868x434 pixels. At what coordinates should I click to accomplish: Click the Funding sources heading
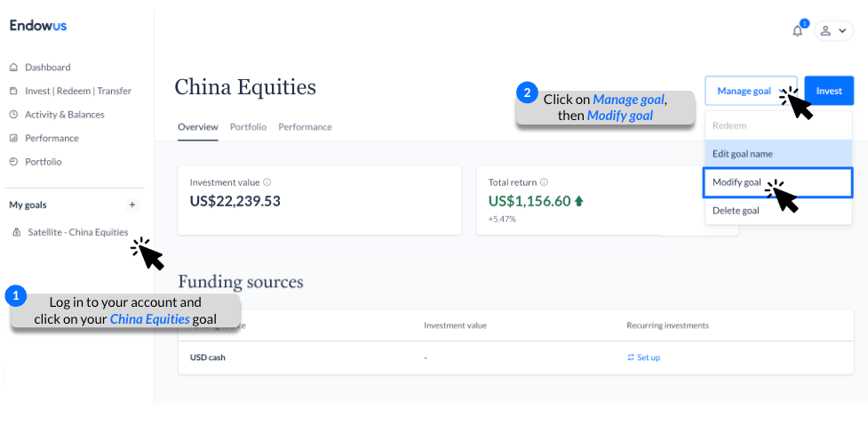(241, 282)
